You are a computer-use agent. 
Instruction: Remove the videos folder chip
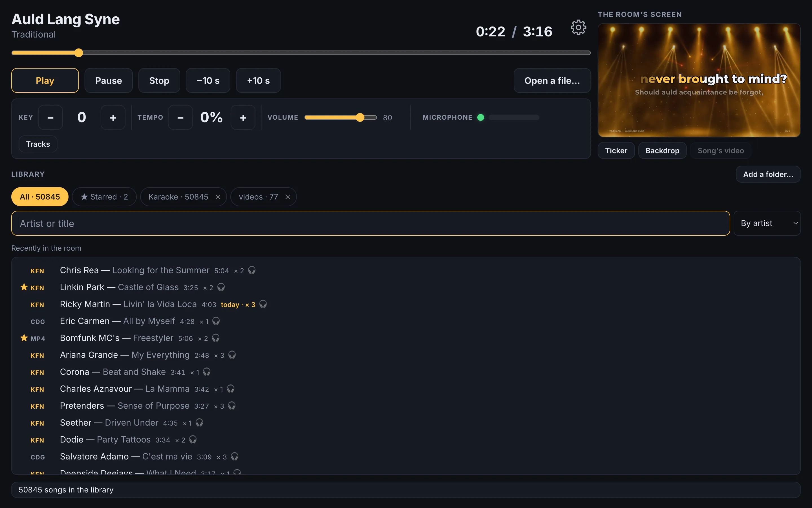[x=288, y=197]
